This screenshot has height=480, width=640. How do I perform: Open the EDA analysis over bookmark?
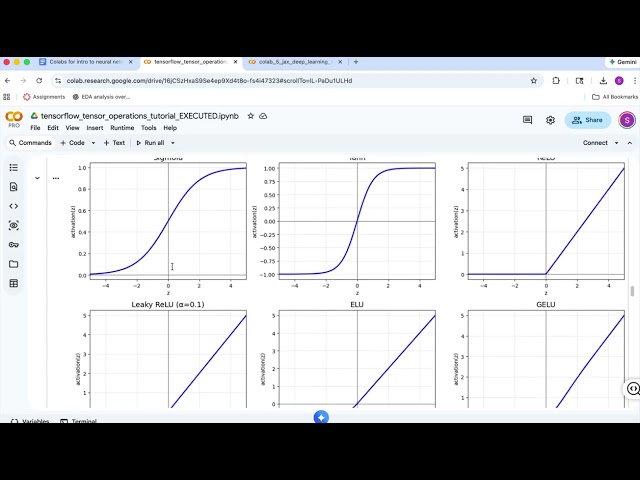101,97
